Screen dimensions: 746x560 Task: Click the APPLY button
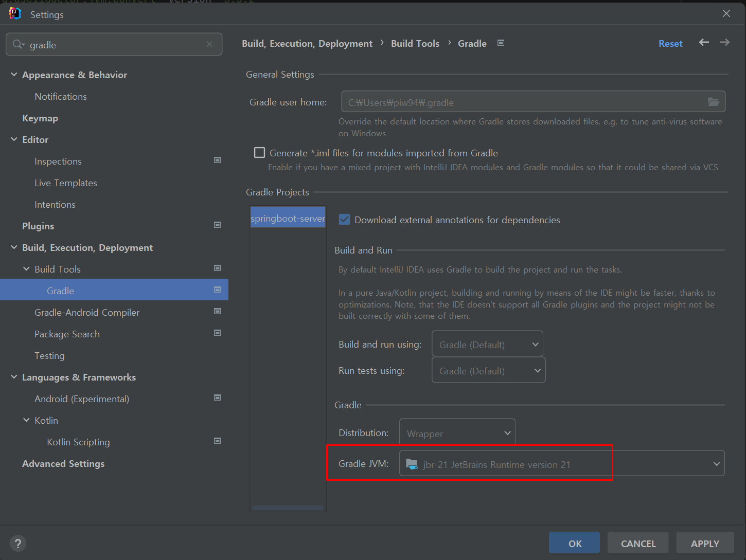pyautogui.click(x=705, y=543)
